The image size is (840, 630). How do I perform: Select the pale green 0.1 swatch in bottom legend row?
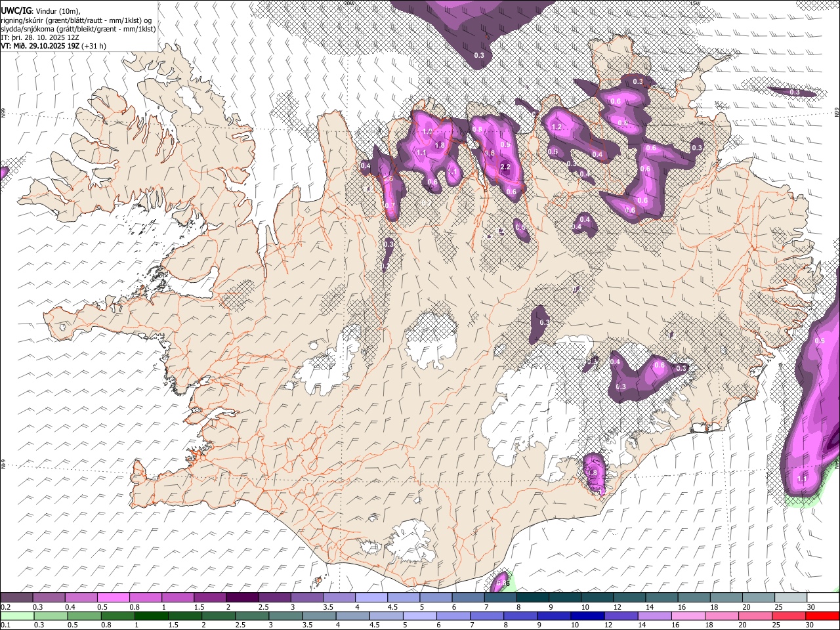click(16, 616)
